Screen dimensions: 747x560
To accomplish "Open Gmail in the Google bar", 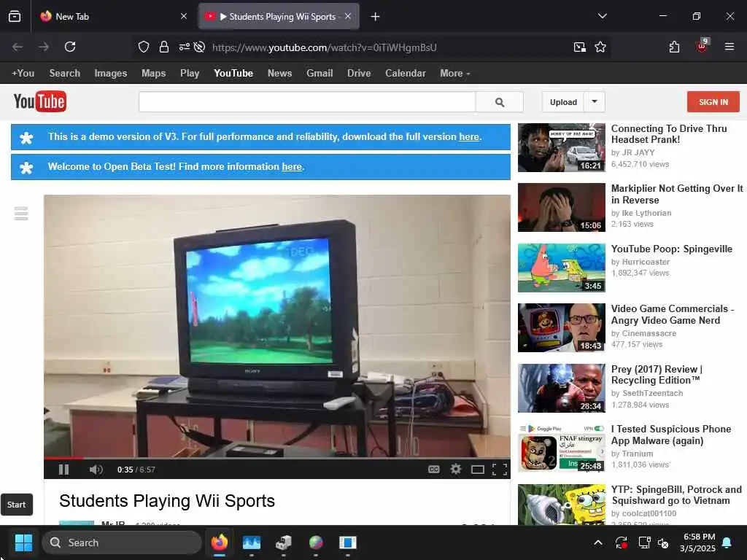I will (x=320, y=74).
